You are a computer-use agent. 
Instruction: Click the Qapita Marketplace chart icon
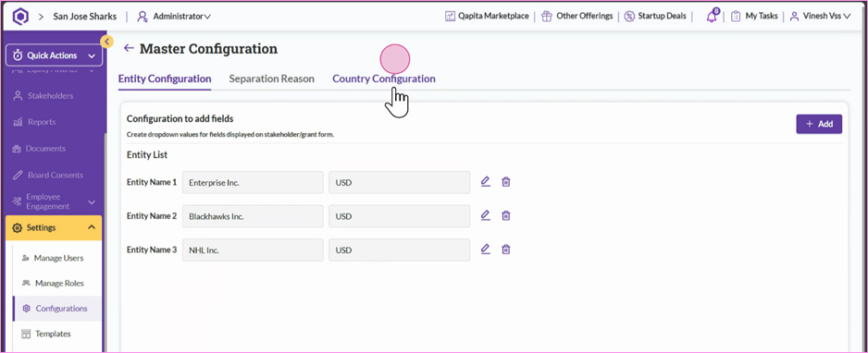[x=450, y=16]
